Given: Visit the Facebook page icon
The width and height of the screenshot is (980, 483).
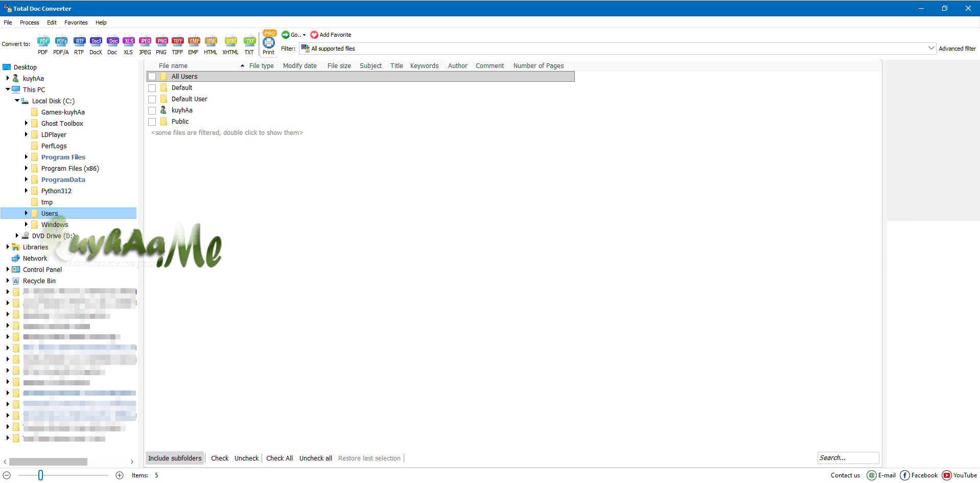Looking at the screenshot, I should pyautogui.click(x=904, y=475).
